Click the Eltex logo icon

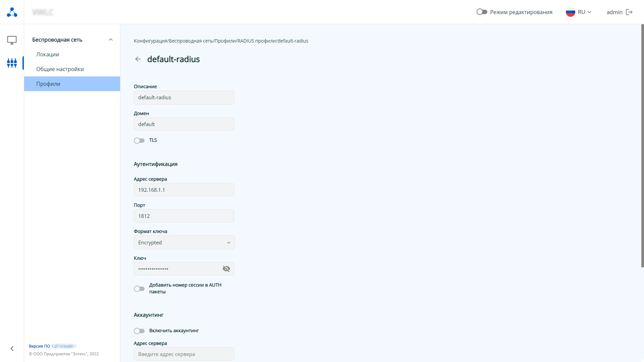click(x=12, y=12)
